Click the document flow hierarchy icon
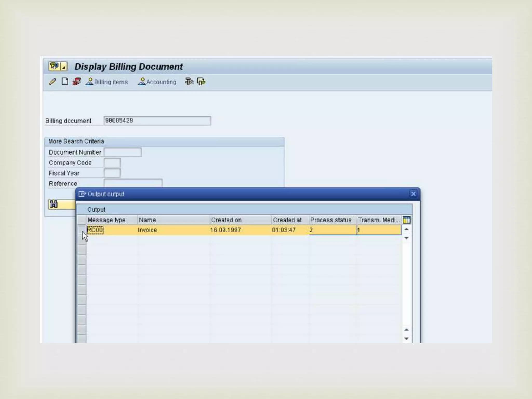 point(189,82)
